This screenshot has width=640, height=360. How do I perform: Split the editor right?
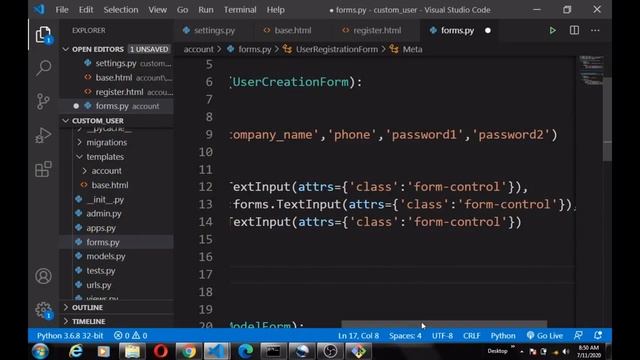[x=574, y=30]
